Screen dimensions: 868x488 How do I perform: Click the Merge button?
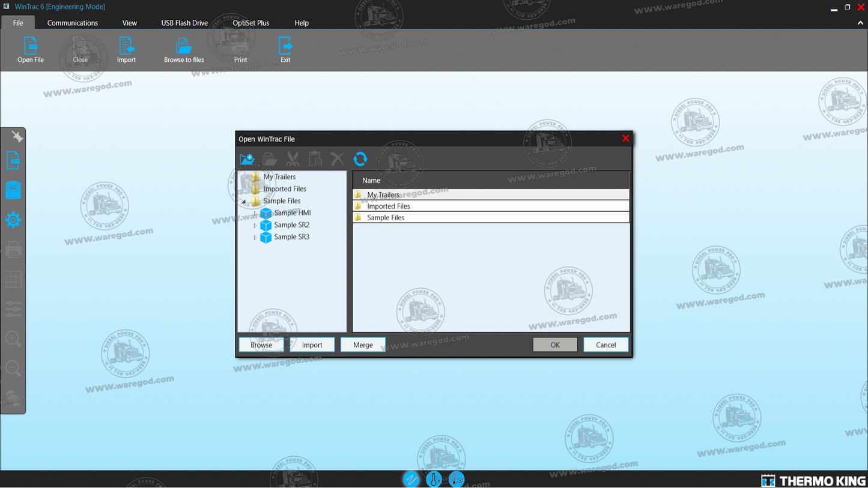click(363, 345)
